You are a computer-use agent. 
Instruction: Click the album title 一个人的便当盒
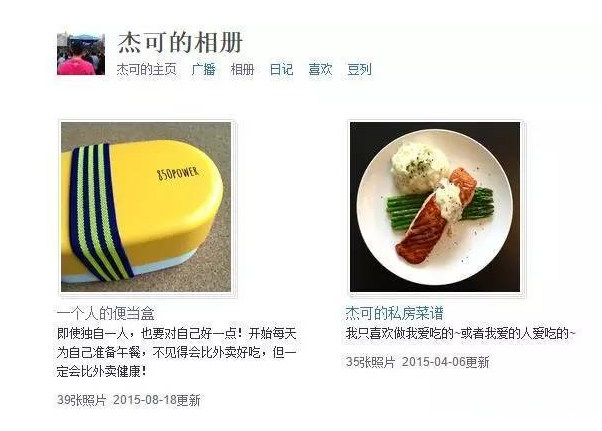point(106,314)
